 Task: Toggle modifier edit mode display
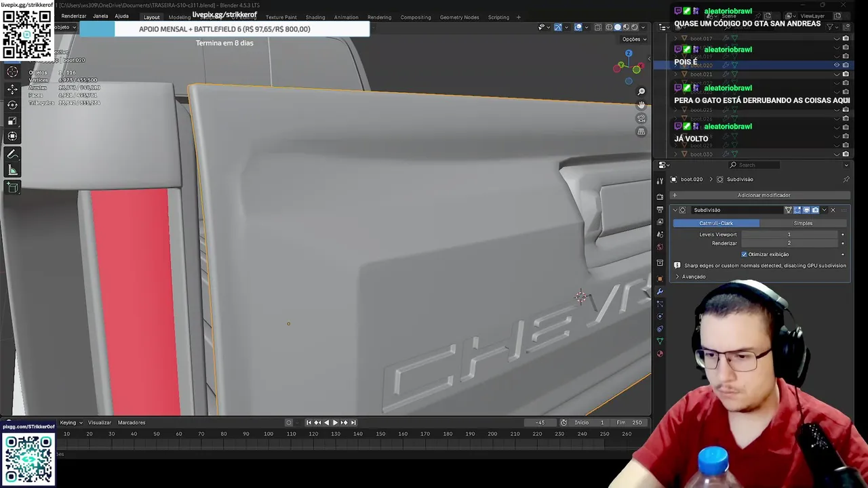(797, 210)
